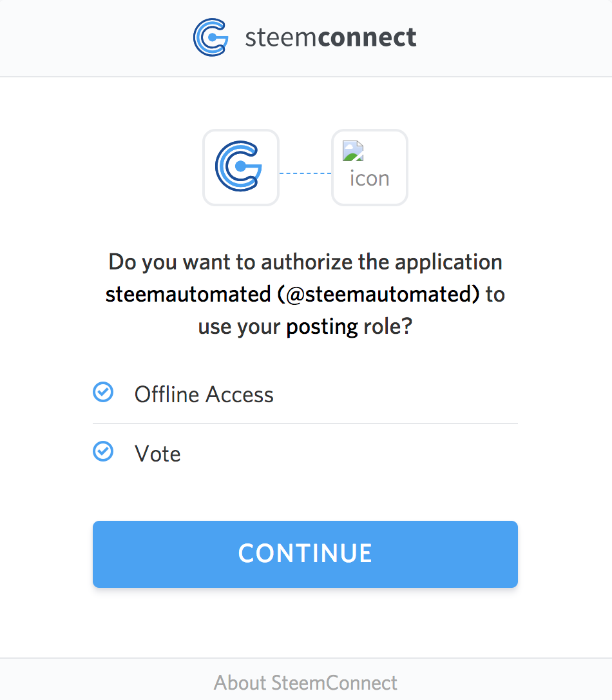Click the "icon" alt text in app tile
This screenshot has width=612, height=700.
(x=369, y=179)
